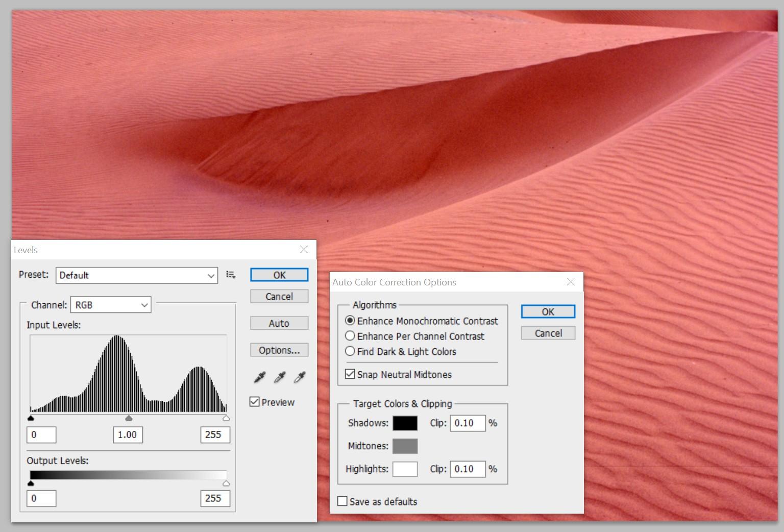Click the Shadows color swatch
Image resolution: width=784 pixels, height=532 pixels.
tap(405, 423)
